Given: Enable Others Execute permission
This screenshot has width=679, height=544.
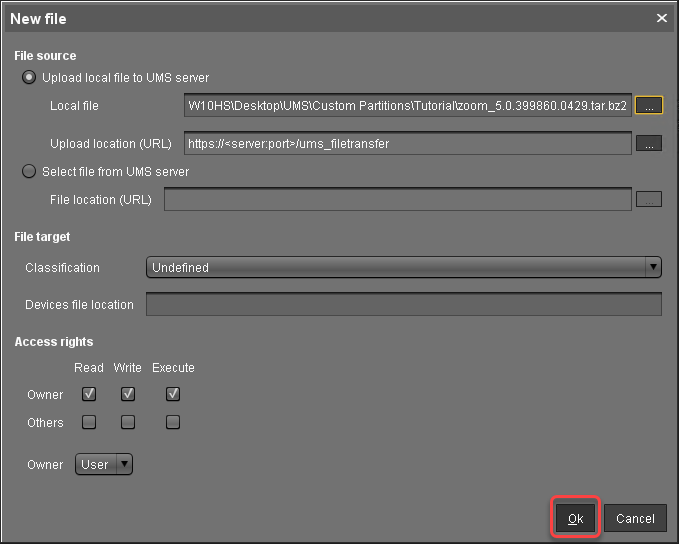Looking at the screenshot, I should point(173,422).
